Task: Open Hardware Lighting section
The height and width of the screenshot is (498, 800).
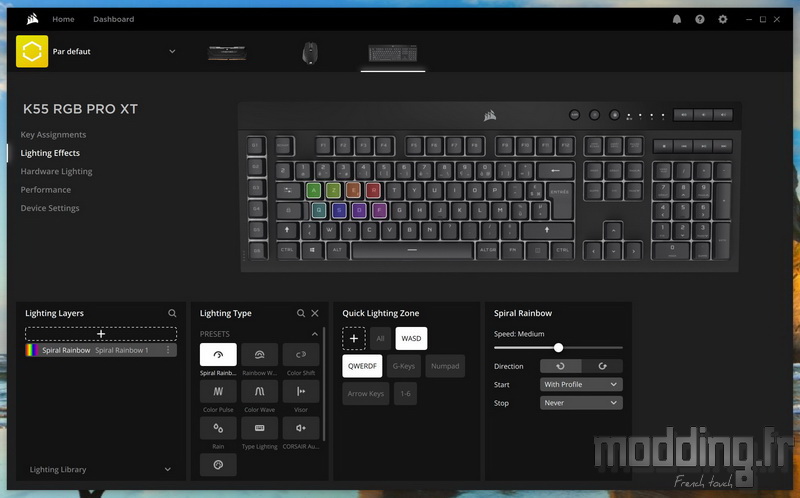Action: coord(56,171)
